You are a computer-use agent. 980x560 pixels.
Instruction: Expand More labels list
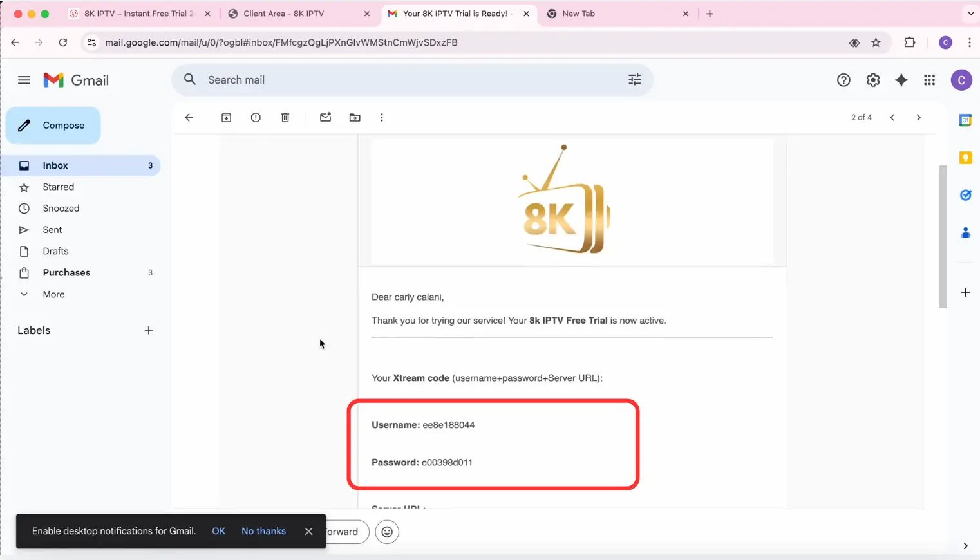(80, 294)
